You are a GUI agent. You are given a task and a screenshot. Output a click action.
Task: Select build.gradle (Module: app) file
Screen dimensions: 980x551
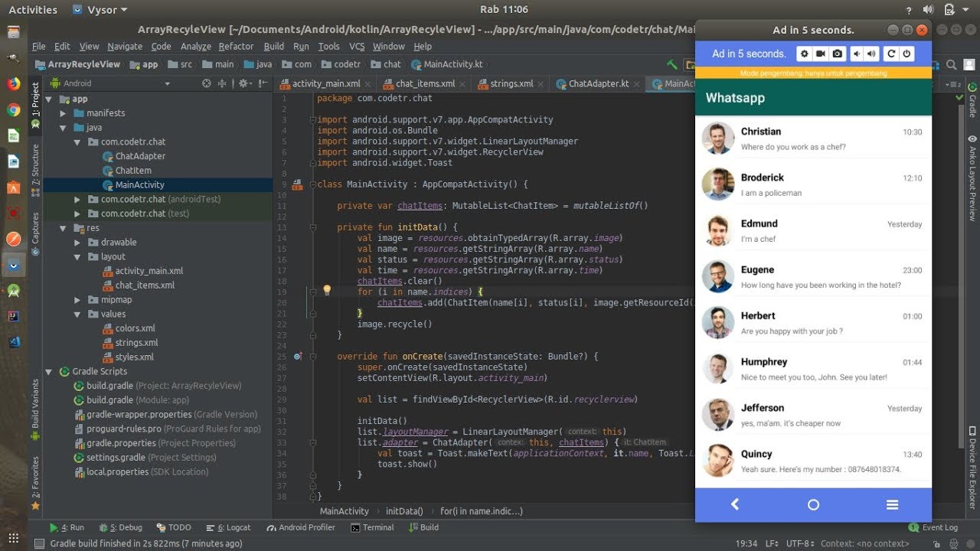138,400
